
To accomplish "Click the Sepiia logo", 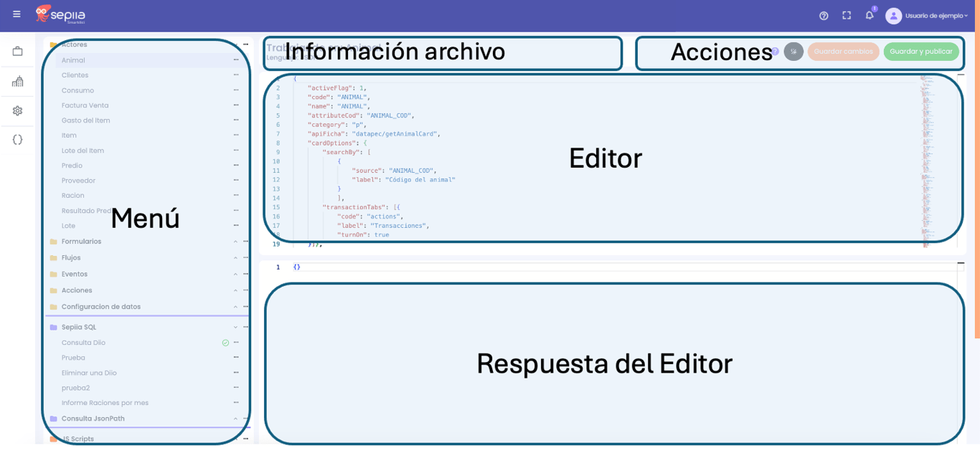I will tap(60, 14).
